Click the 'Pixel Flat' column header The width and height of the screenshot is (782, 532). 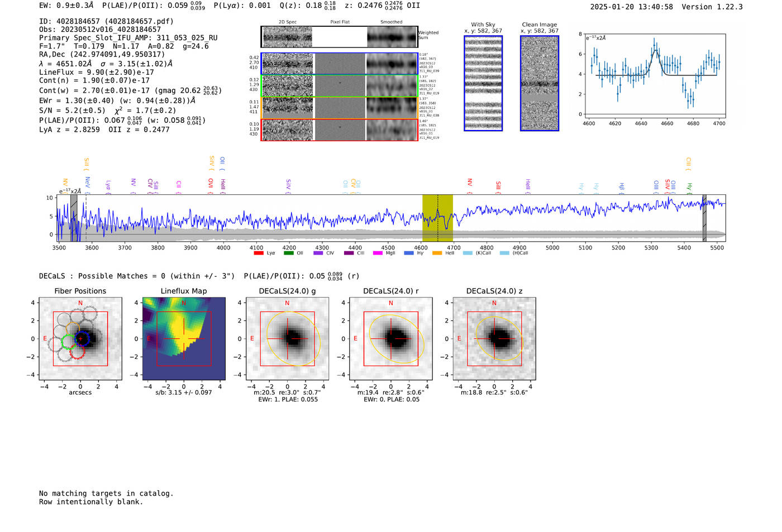340,22
